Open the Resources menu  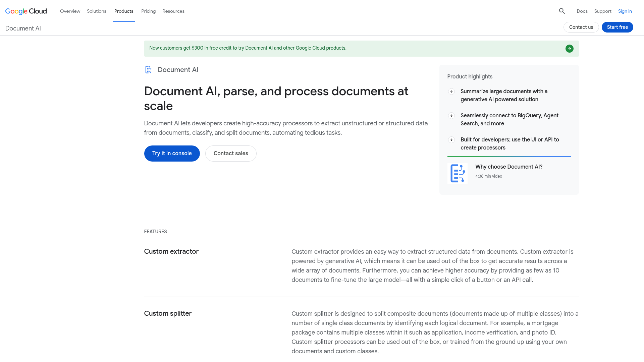point(173,11)
